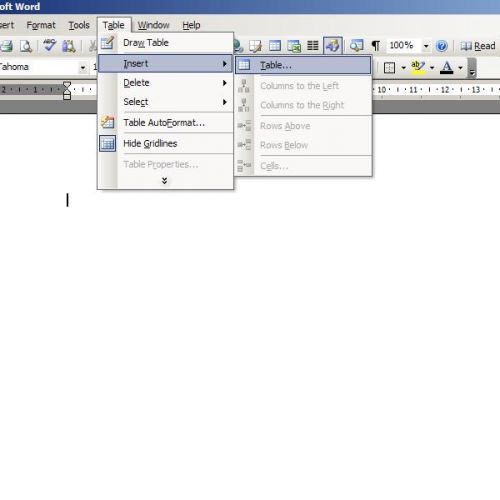Click the Read button
This screenshot has width=500, height=500.
pyautogui.click(x=478, y=46)
